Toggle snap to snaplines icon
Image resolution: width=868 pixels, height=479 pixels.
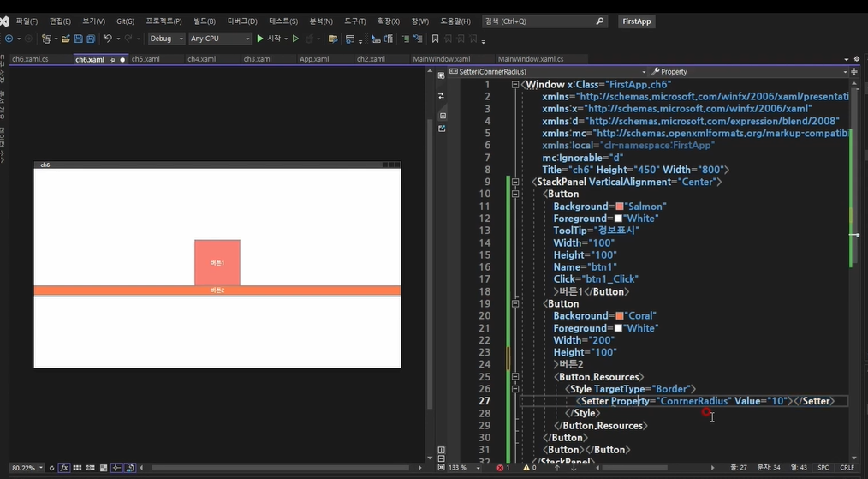coord(116,468)
